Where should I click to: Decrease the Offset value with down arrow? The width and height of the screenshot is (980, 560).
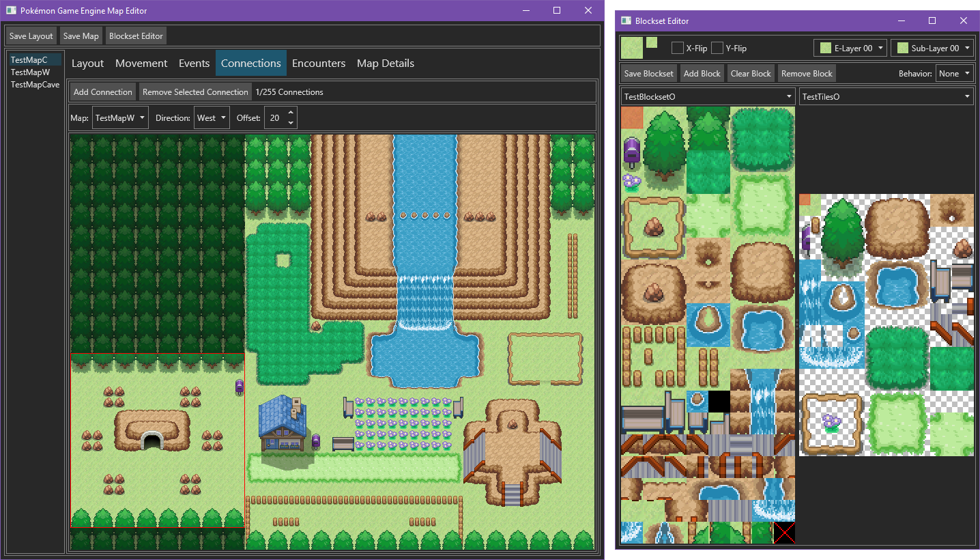291,123
